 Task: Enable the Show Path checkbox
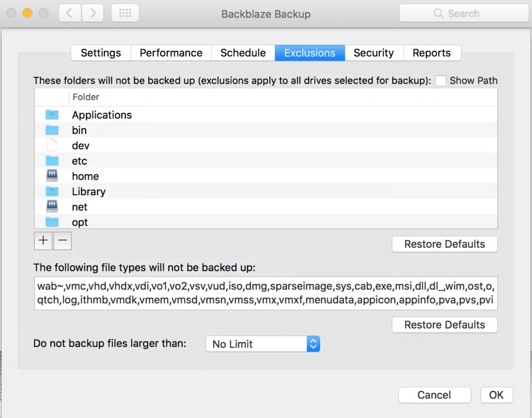441,80
